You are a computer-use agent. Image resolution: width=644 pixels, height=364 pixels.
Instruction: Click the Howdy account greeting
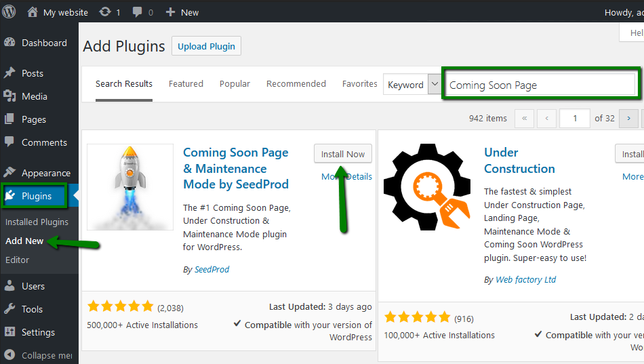coord(624,12)
